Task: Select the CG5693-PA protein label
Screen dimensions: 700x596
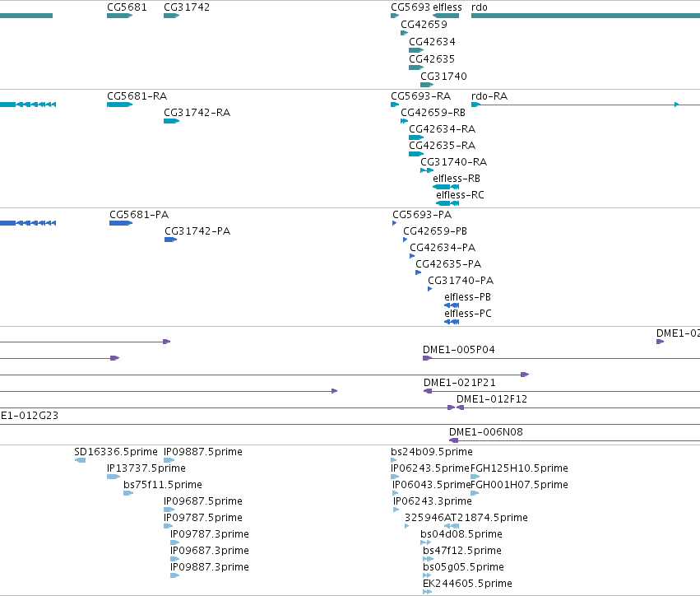Action: [x=422, y=215]
